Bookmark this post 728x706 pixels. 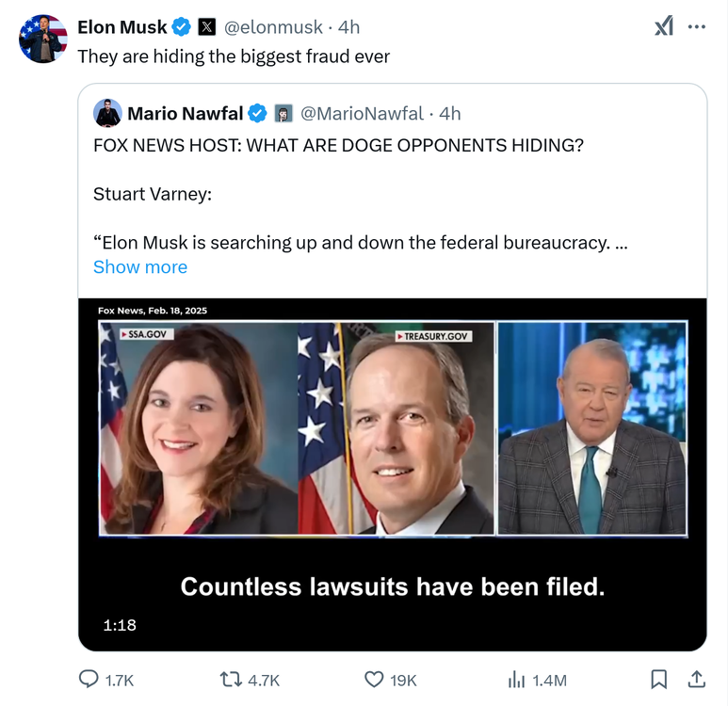[x=659, y=679]
